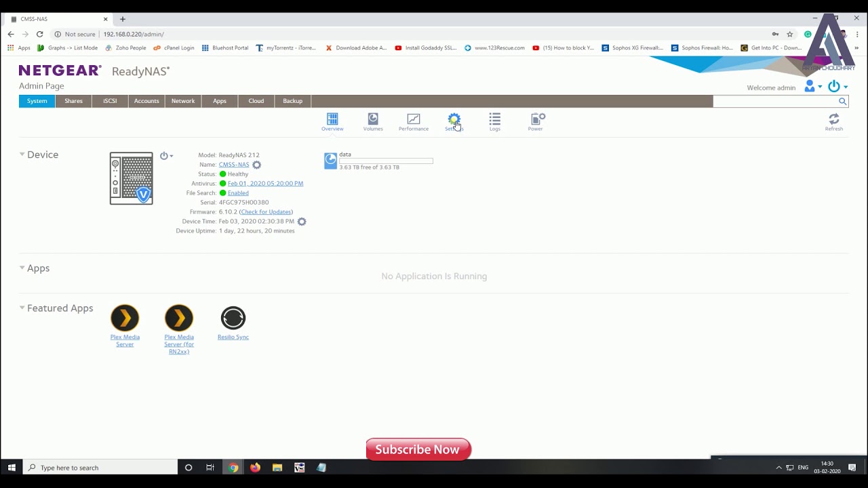Click Check for Updates firmware link
The height and width of the screenshot is (488, 868).
click(266, 212)
